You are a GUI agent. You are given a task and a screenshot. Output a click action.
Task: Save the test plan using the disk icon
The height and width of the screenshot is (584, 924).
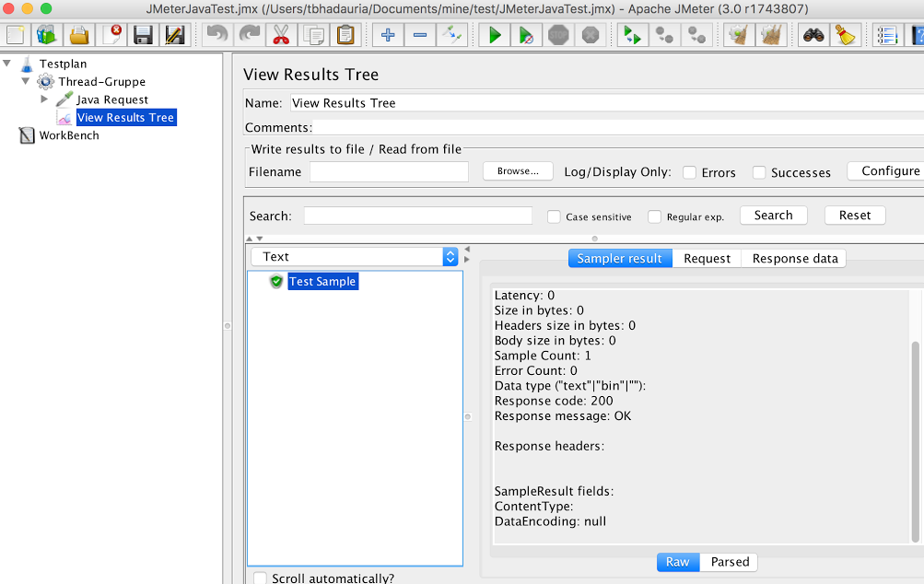141,35
